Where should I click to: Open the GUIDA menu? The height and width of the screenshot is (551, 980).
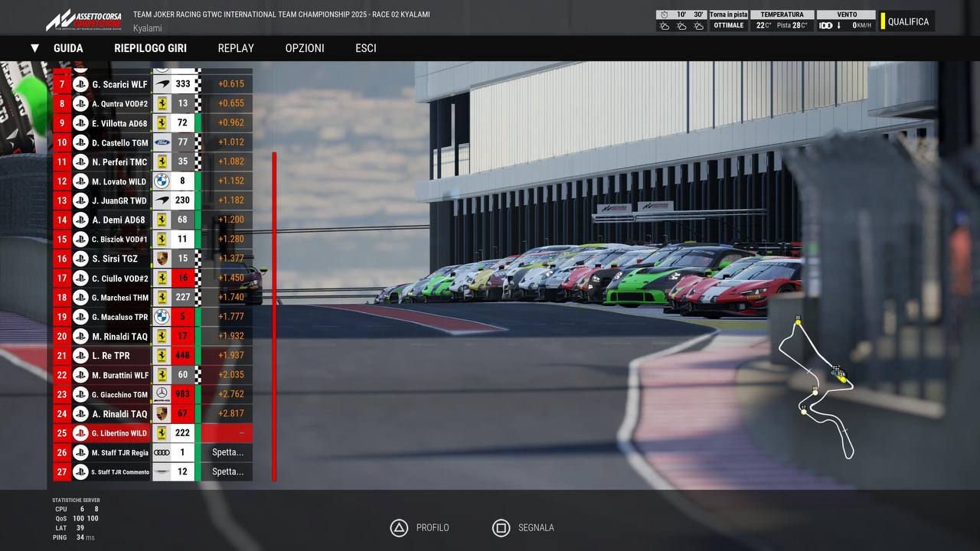(x=68, y=48)
